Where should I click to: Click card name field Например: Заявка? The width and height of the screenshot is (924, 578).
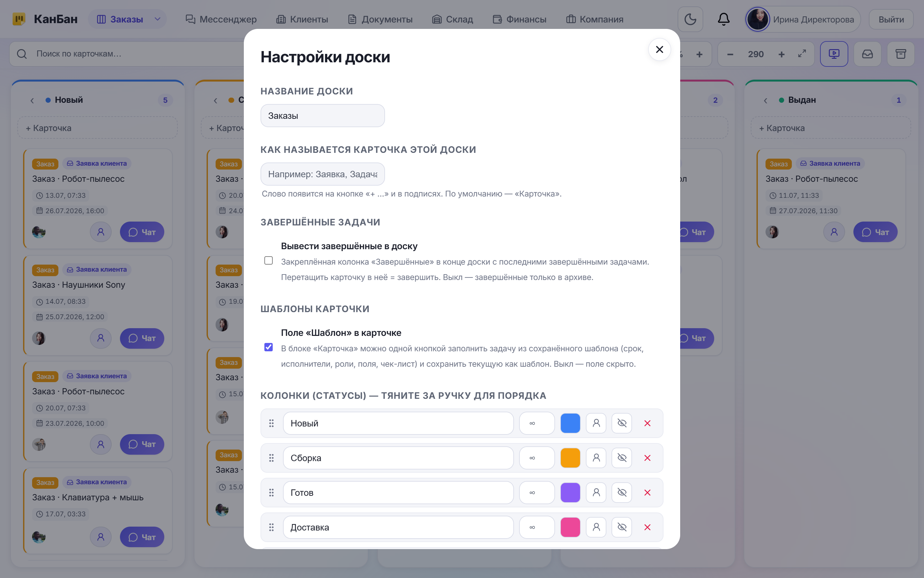[323, 174]
